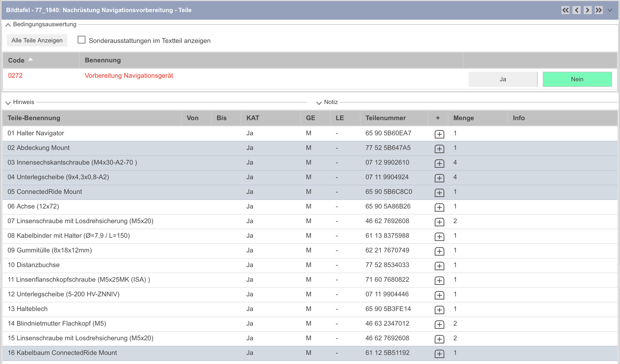The height and width of the screenshot is (364, 620).
Task: Sort by Code column header
Action: pyautogui.click(x=16, y=60)
